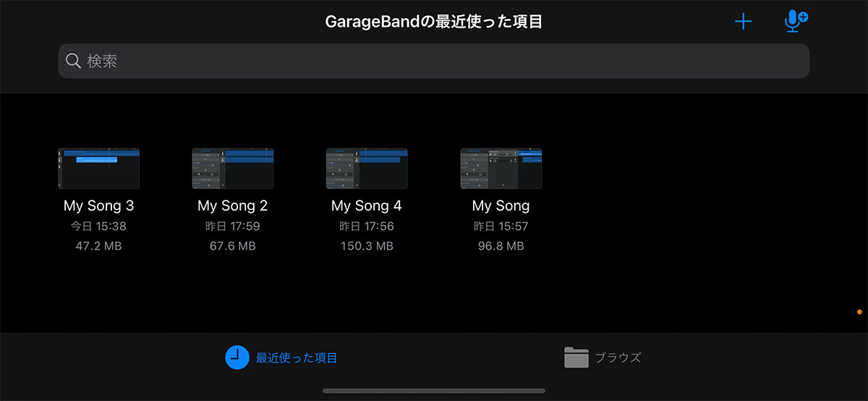Click the My Song 2 title text

pos(233,206)
